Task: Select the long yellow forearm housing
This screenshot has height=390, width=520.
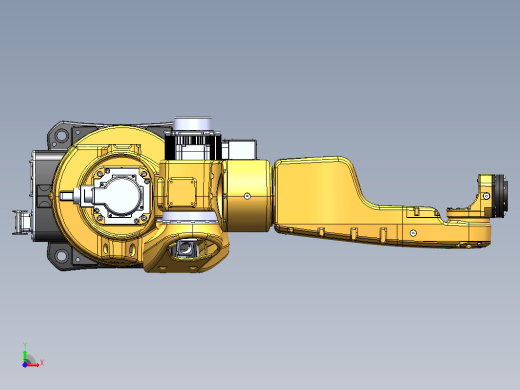Action: click(x=382, y=202)
